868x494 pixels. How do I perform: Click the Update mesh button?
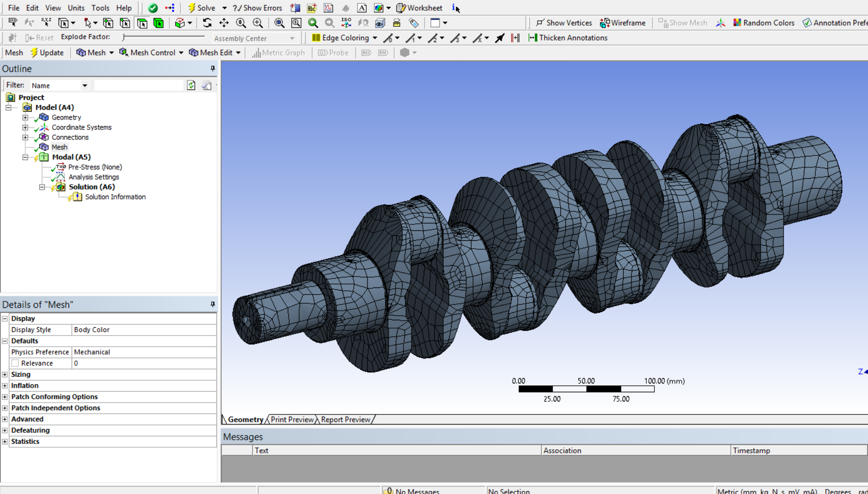[x=47, y=53]
